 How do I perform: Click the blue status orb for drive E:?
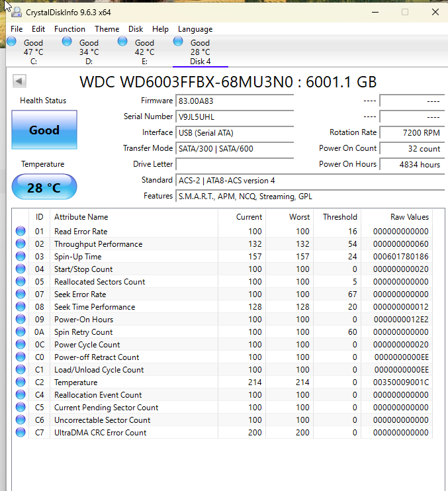(x=122, y=41)
